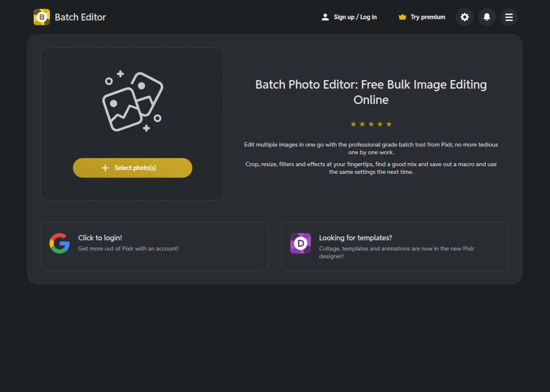The image size is (550, 392).
Task: Check notifications via the bell icon
Action: [487, 17]
